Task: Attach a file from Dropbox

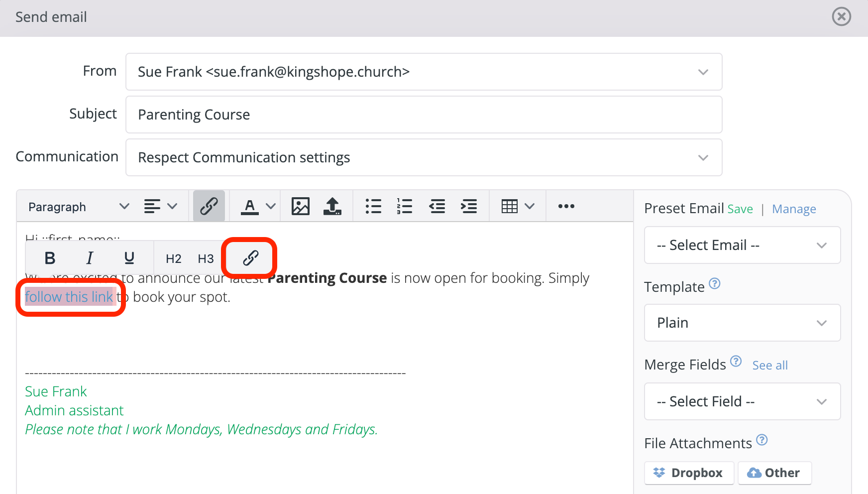Action: coord(689,473)
